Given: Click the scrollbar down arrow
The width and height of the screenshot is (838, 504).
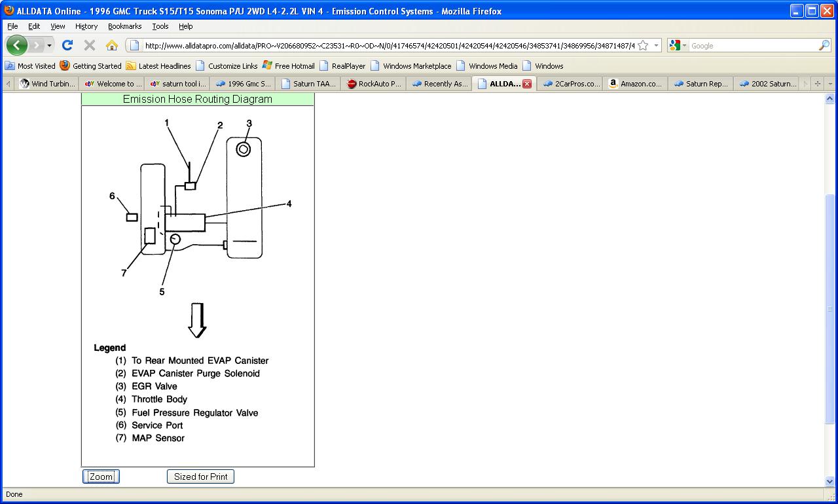Looking at the screenshot, I should click(830, 481).
